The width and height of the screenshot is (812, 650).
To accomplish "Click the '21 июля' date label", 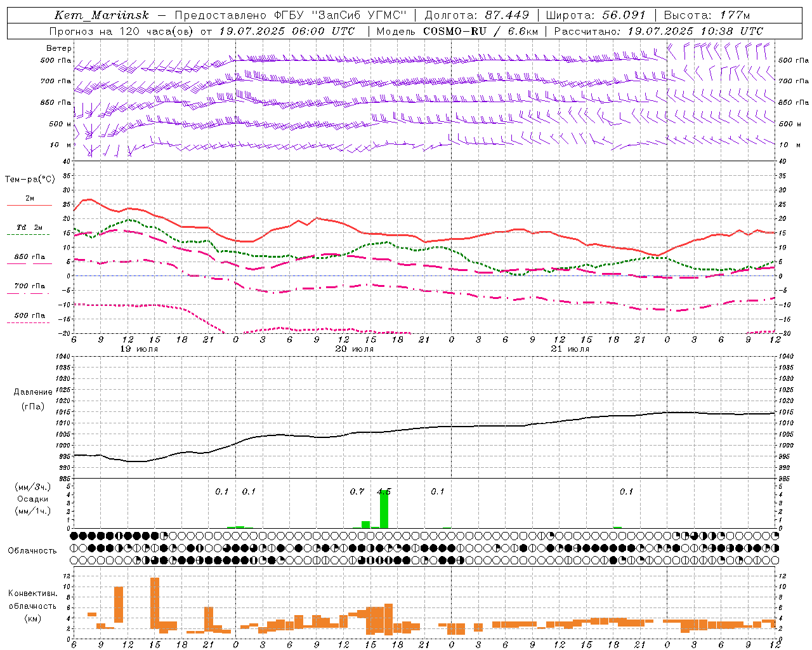I will coord(570,349).
